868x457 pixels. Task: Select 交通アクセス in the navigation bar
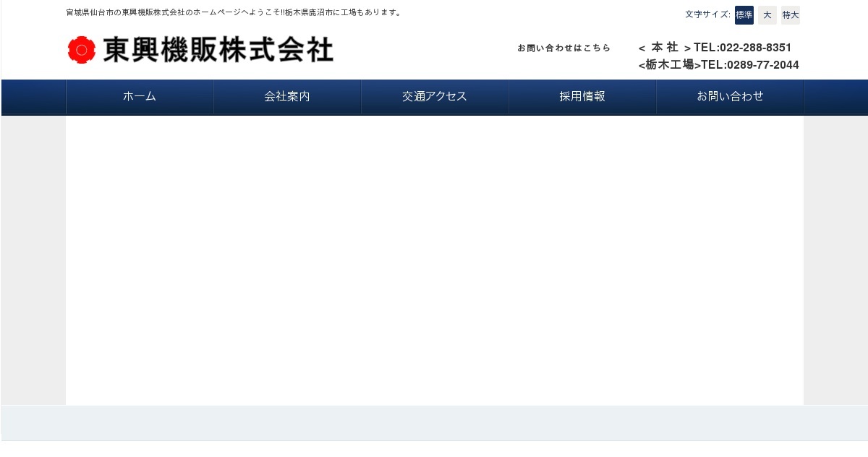coord(435,96)
